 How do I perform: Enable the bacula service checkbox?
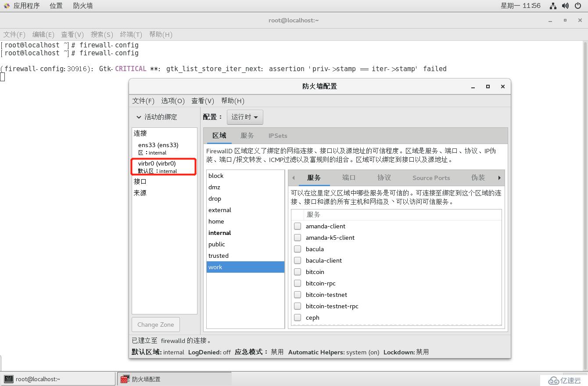pos(298,249)
